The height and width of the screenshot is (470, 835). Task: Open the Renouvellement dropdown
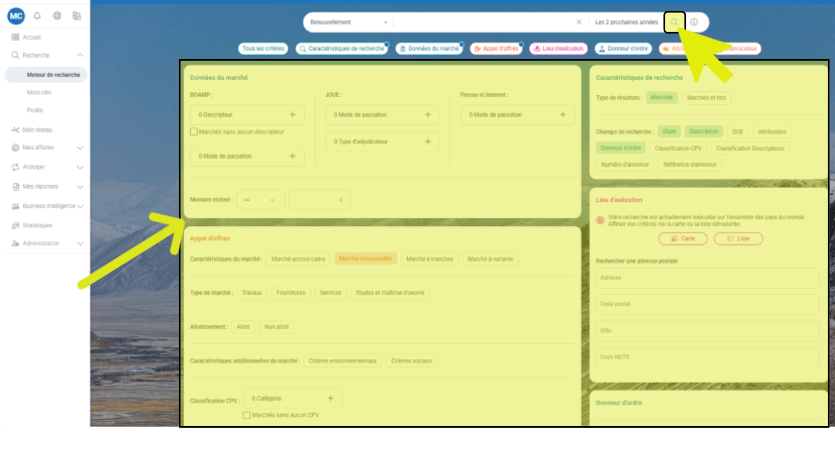click(x=347, y=22)
